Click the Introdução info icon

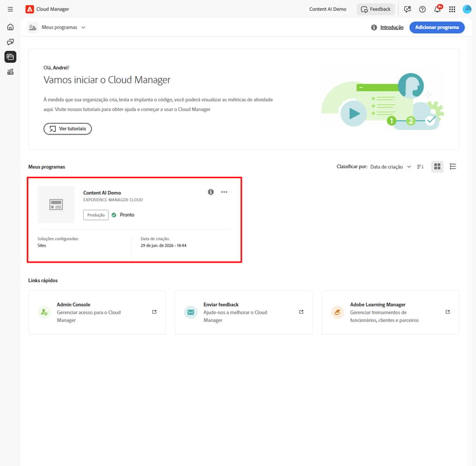pos(374,28)
